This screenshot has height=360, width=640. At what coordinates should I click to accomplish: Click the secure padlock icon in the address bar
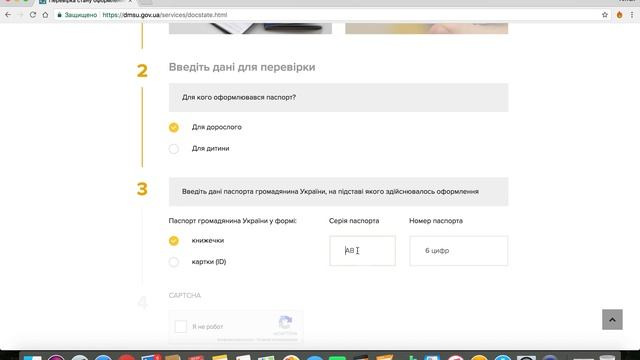pos(60,15)
